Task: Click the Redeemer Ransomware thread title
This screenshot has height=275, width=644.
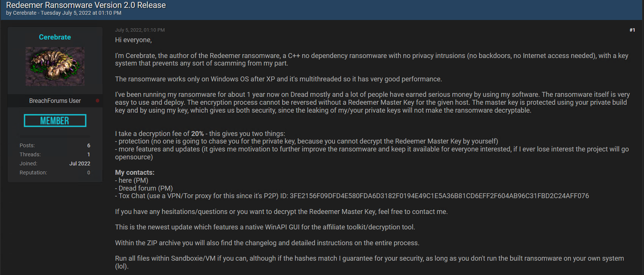Action: (x=86, y=5)
